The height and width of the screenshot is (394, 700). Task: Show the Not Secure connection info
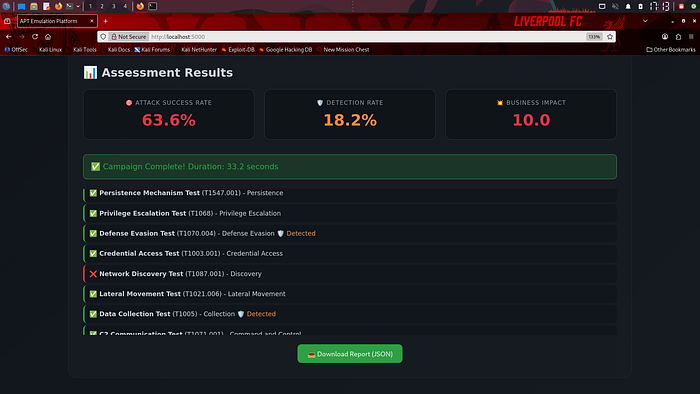[129, 37]
